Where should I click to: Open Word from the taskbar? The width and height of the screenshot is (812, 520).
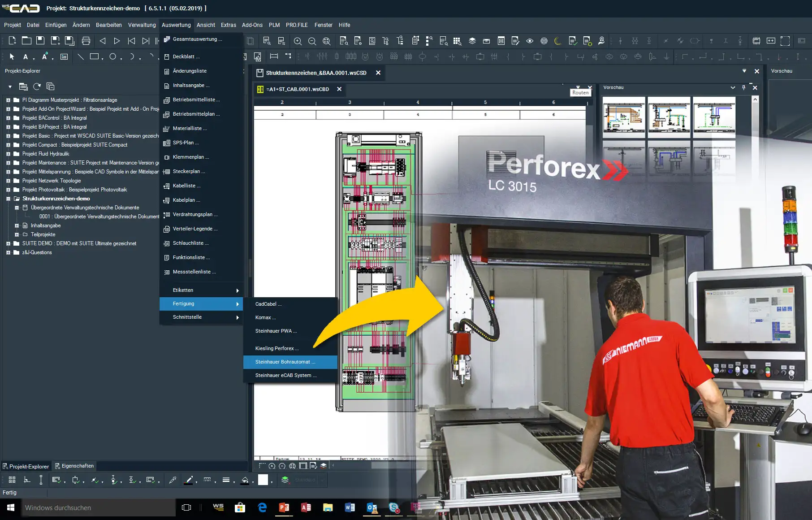350,507
